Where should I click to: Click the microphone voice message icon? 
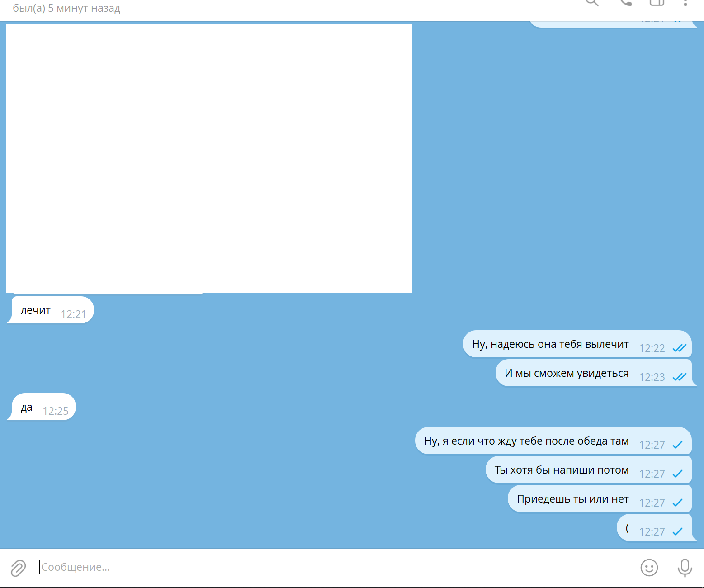tap(685, 567)
